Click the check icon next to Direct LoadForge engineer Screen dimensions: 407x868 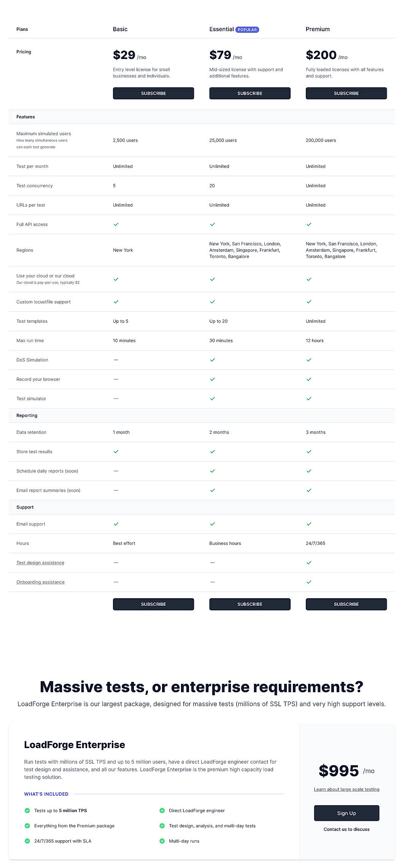click(x=162, y=811)
